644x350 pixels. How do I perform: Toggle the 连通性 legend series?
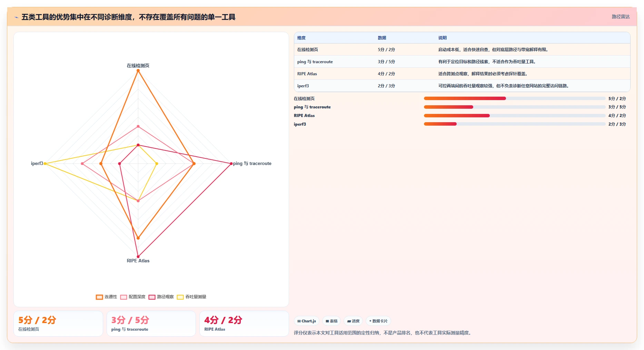(107, 297)
